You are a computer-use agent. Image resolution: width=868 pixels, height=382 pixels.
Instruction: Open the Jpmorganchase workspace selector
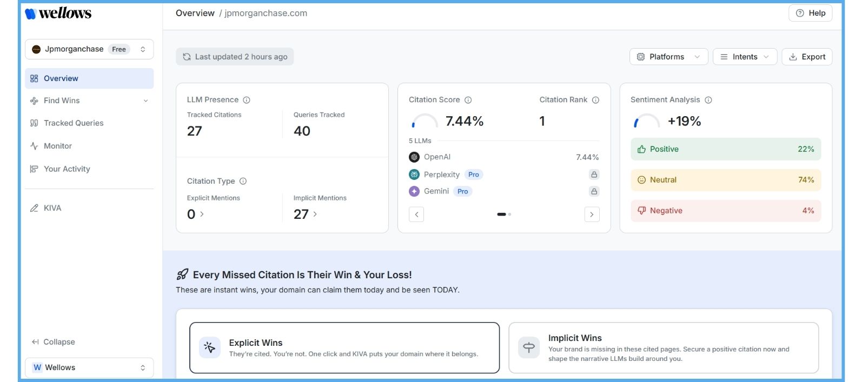(x=89, y=49)
